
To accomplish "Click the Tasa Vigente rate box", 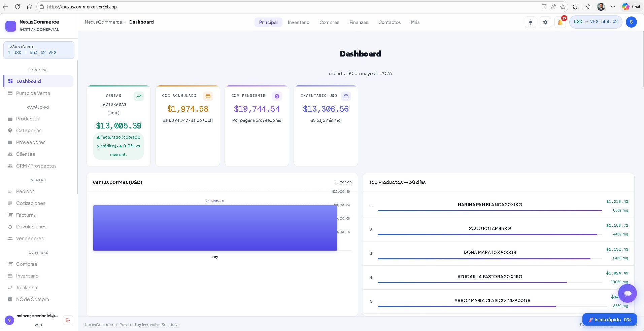I will point(39,50).
